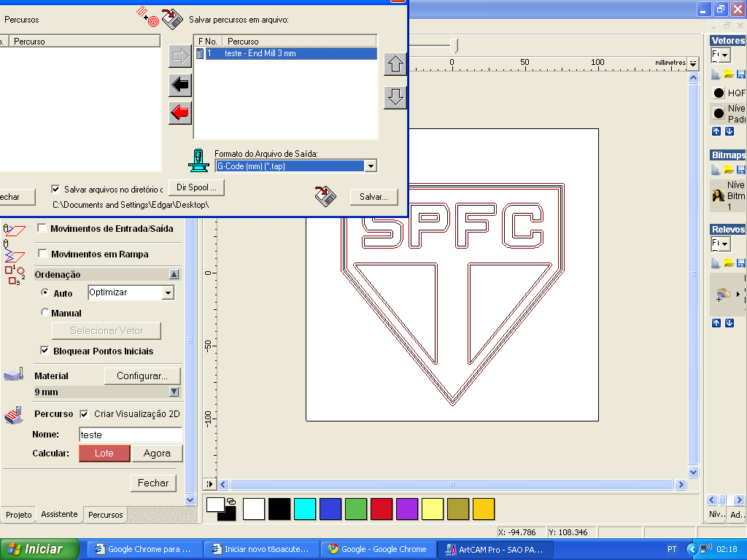Show hidden system tray icons chevron
This screenshot has height=560, width=747.
[x=692, y=549]
